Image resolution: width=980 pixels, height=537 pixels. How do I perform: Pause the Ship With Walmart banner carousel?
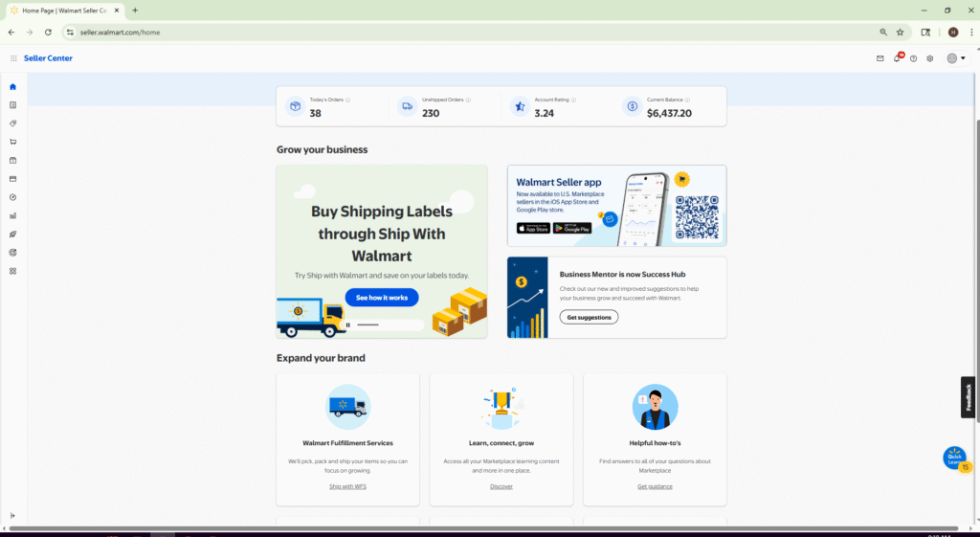348,324
